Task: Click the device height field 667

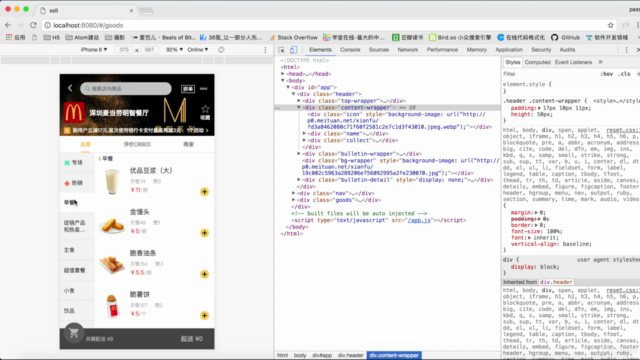Action: [149, 50]
